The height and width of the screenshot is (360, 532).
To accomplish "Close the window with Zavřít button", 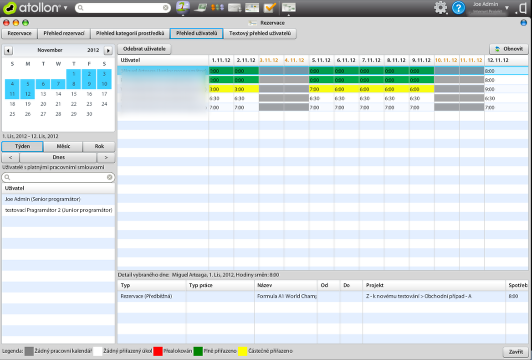I will pos(515,352).
